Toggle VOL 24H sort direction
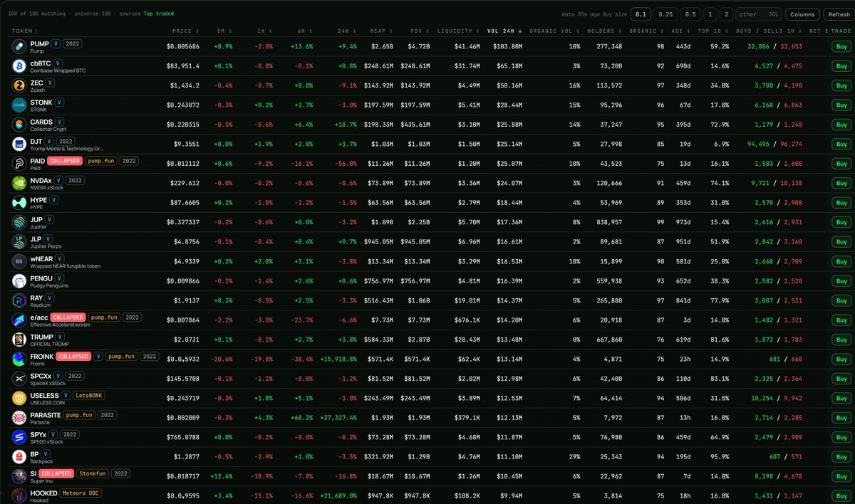 pyautogui.click(x=504, y=31)
